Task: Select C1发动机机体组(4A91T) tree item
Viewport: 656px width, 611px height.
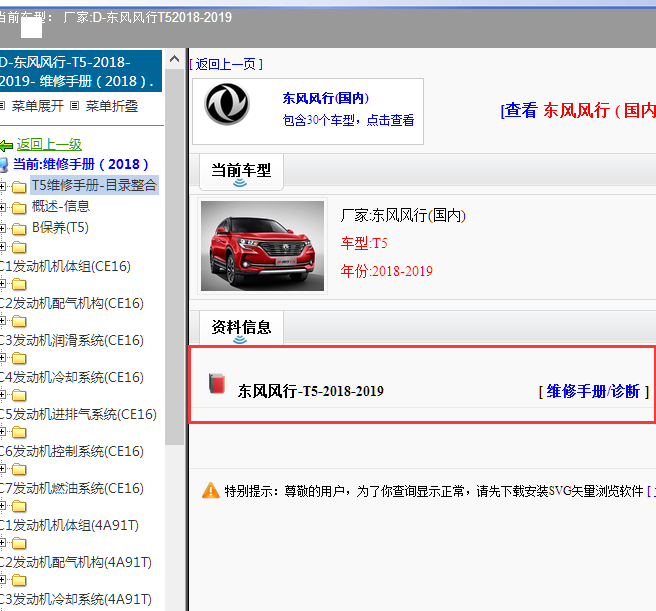Action: (x=69, y=525)
